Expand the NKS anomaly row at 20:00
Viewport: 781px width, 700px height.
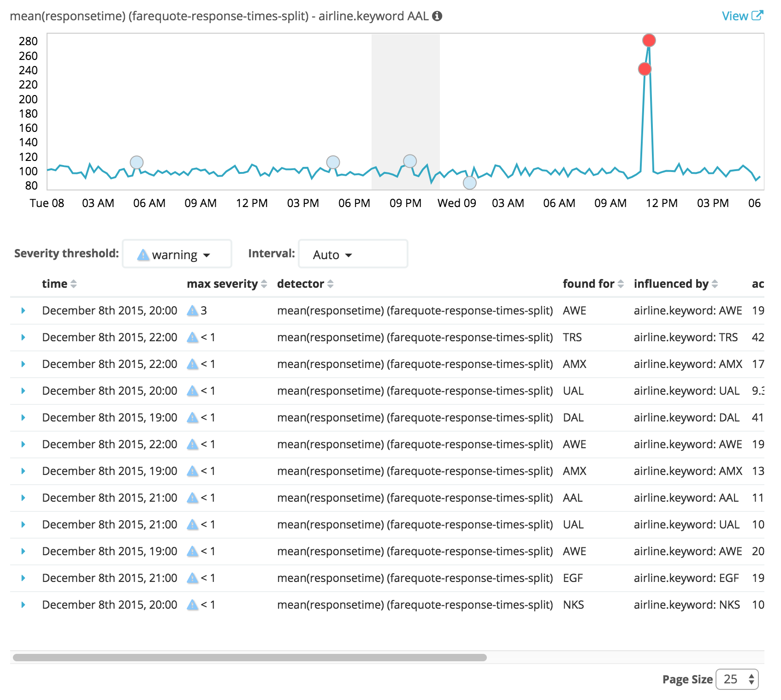tap(23, 605)
